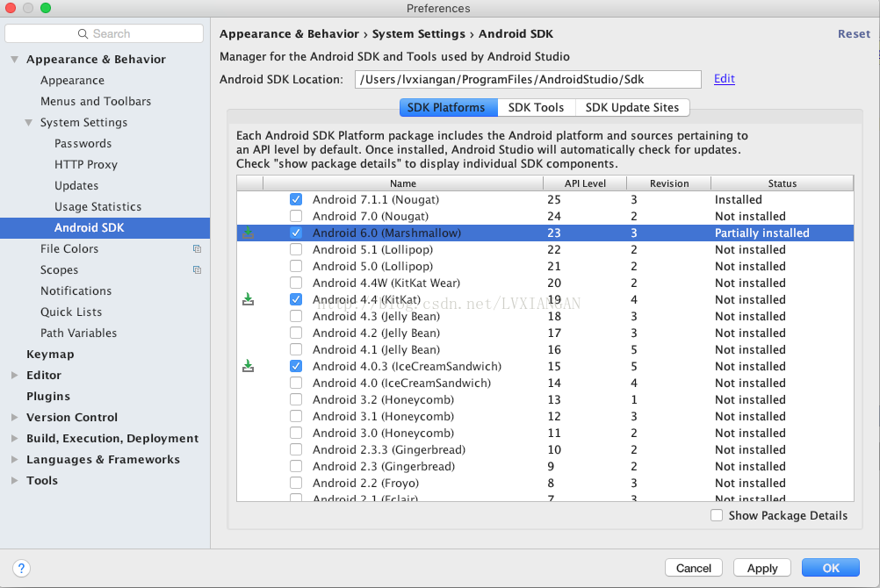This screenshot has height=588, width=880.
Task: Select Android 4.1 (Jelly Bean) row text
Action: (376, 349)
